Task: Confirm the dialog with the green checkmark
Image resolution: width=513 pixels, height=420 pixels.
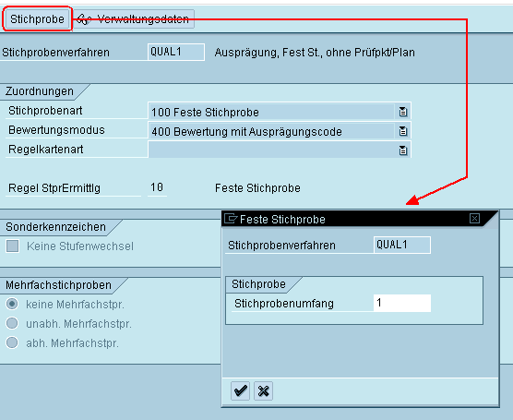Action: pyautogui.click(x=240, y=390)
